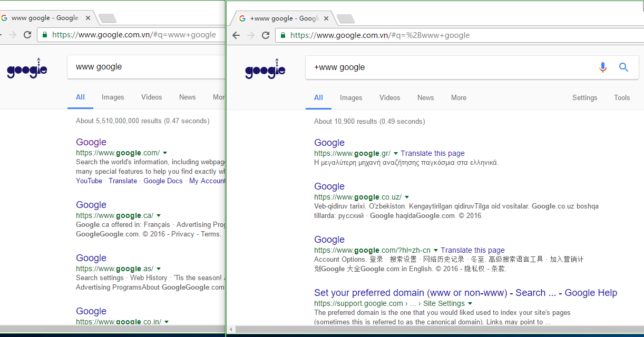The width and height of the screenshot is (644, 337).
Task: Open 'Set your preferred domain' Google Help result
Action: [466, 293]
